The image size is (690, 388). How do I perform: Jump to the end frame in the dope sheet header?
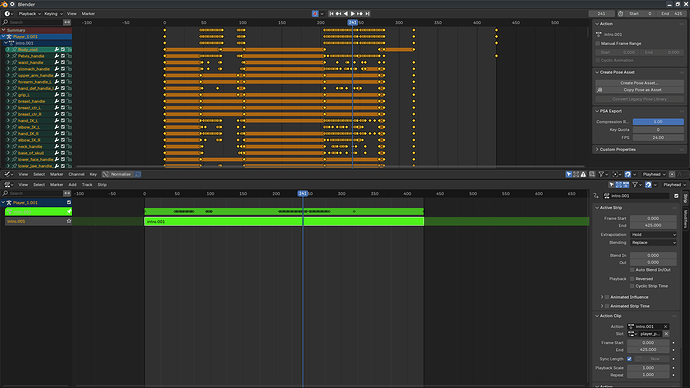tap(367, 14)
